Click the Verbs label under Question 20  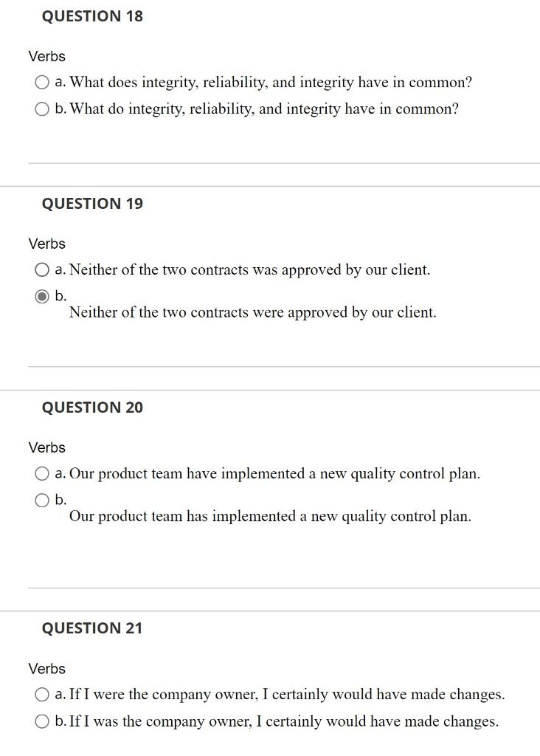click(x=46, y=447)
